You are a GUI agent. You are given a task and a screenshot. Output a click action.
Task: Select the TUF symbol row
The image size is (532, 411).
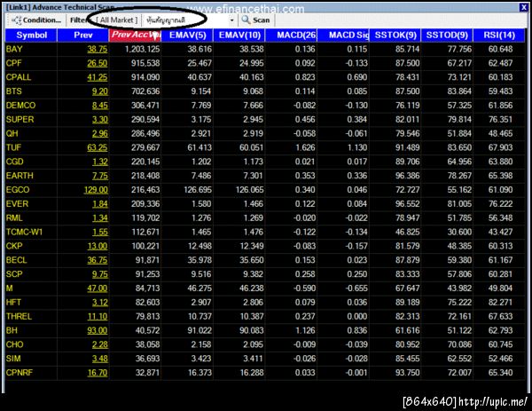(x=265, y=147)
